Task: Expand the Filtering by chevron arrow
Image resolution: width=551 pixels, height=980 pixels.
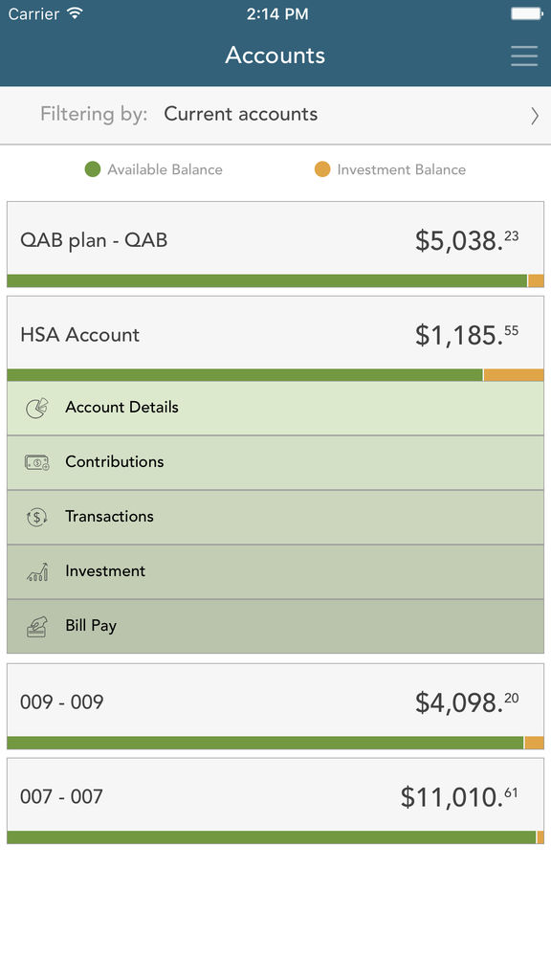Action: (x=534, y=116)
